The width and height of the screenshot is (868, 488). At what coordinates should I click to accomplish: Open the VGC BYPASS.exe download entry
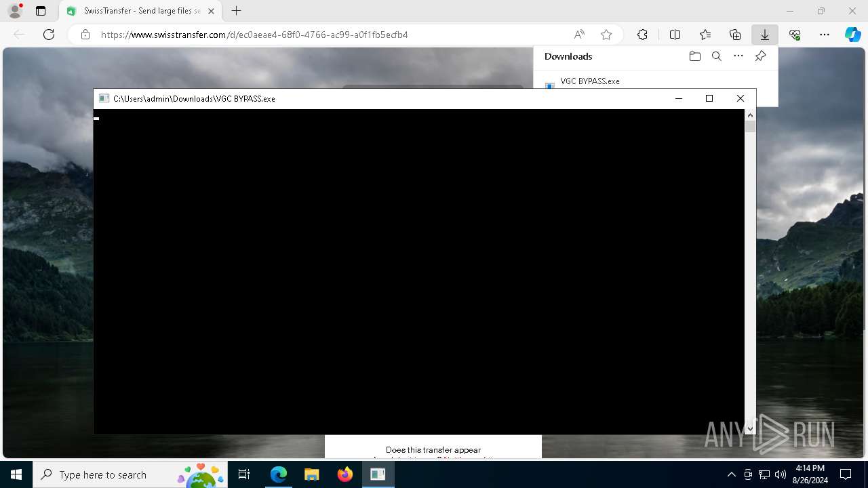coord(590,81)
